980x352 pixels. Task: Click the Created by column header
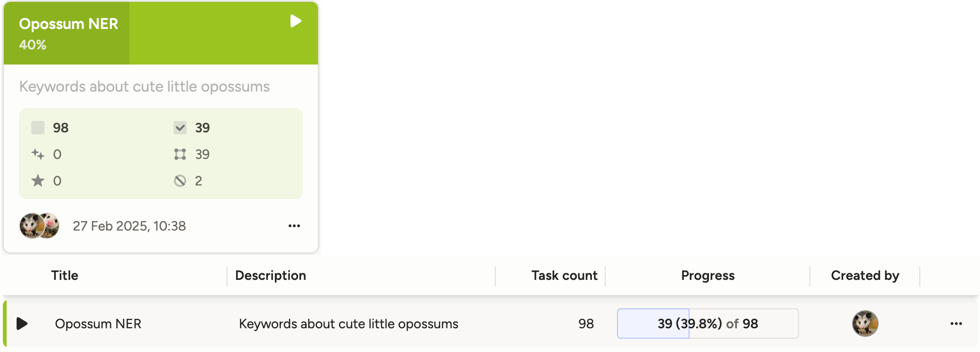(x=864, y=275)
